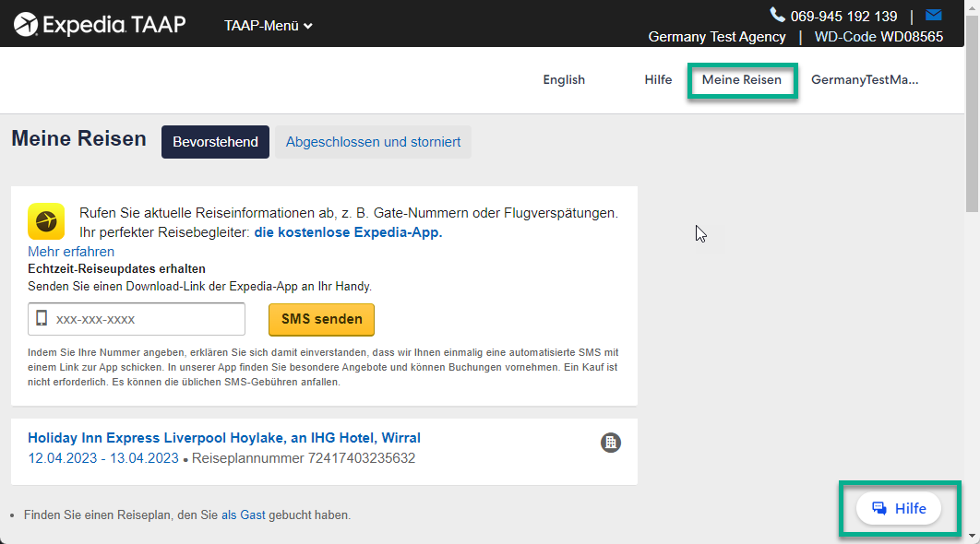The width and height of the screenshot is (980, 544).
Task: Click the Mehr erfahren link
Action: click(x=71, y=252)
